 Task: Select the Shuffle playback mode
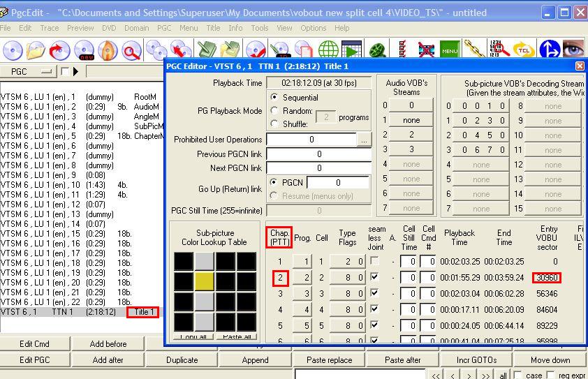pos(274,124)
